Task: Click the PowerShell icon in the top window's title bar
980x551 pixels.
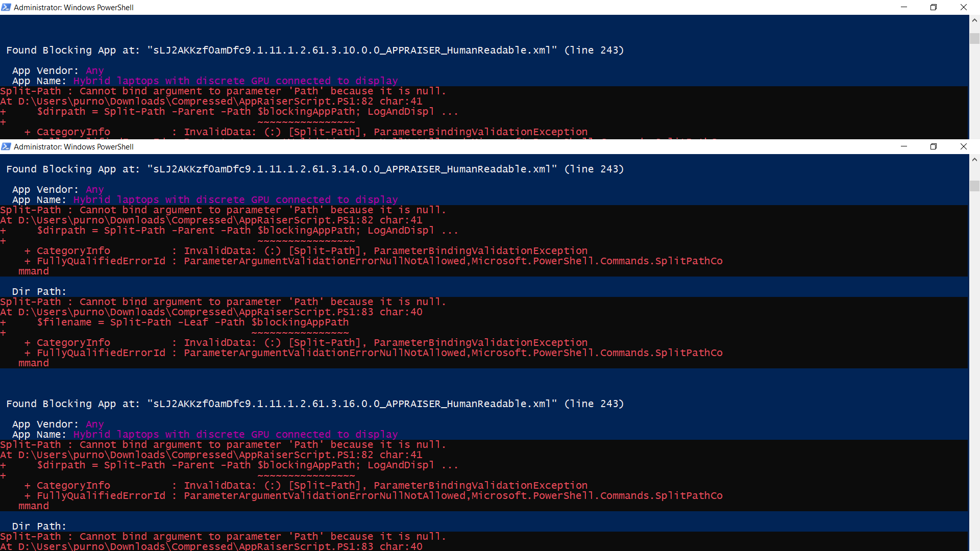Action: pyautogui.click(x=6, y=7)
